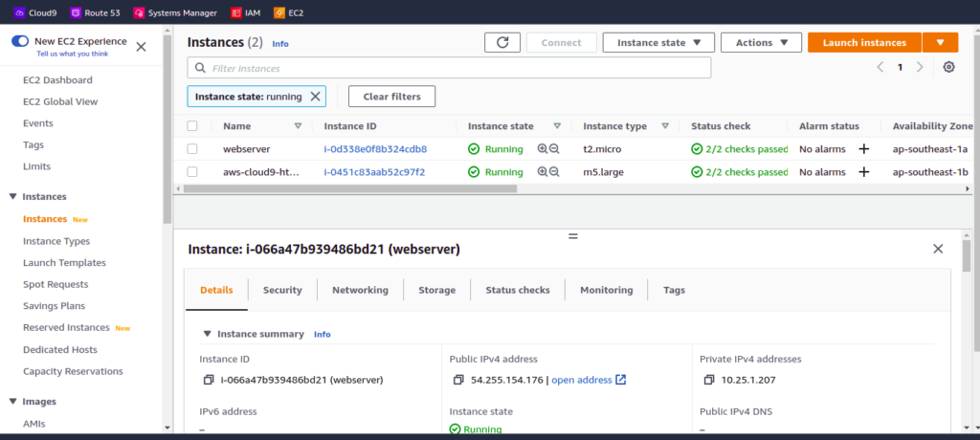The height and width of the screenshot is (440, 980).
Task: Open Launch Templates in sidebar
Action: [x=64, y=262]
